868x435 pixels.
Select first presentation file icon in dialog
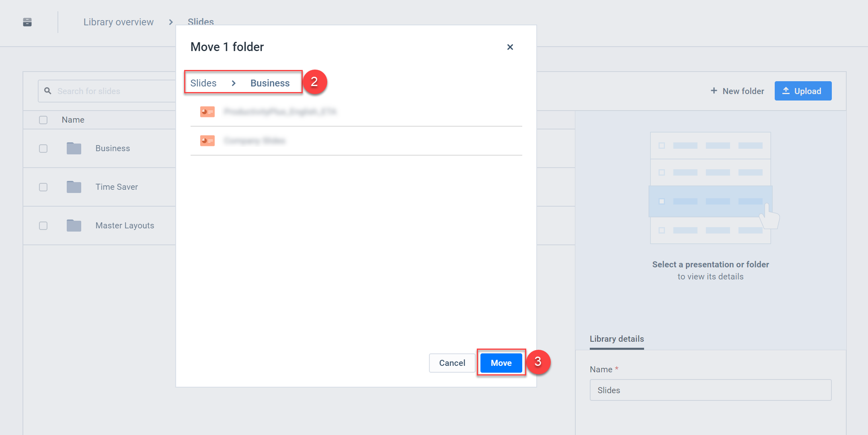[x=207, y=112]
